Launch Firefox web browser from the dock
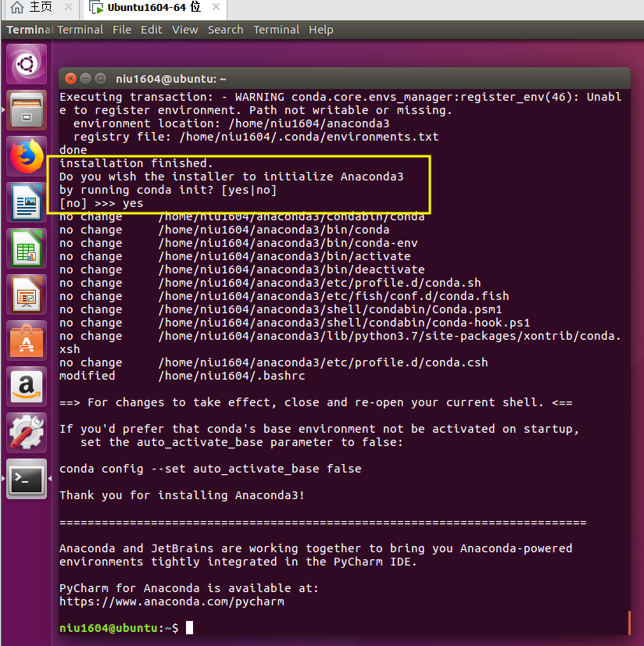This screenshot has width=644, height=646. [27, 156]
